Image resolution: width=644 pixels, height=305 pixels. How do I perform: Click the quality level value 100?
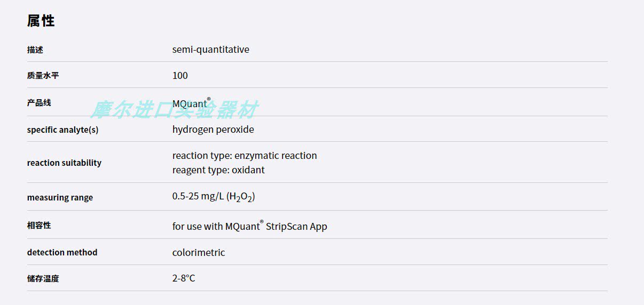180,76
